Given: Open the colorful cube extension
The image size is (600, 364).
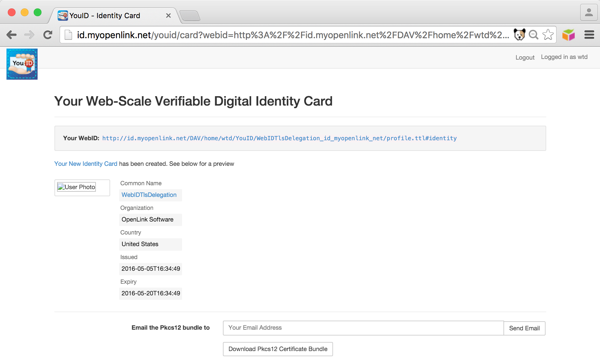Looking at the screenshot, I should [x=569, y=35].
